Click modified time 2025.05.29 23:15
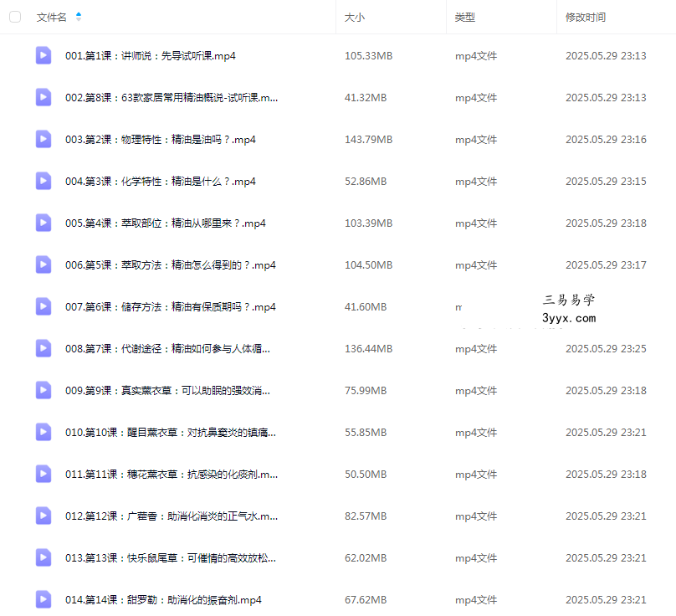676x616 pixels. pyautogui.click(x=606, y=182)
